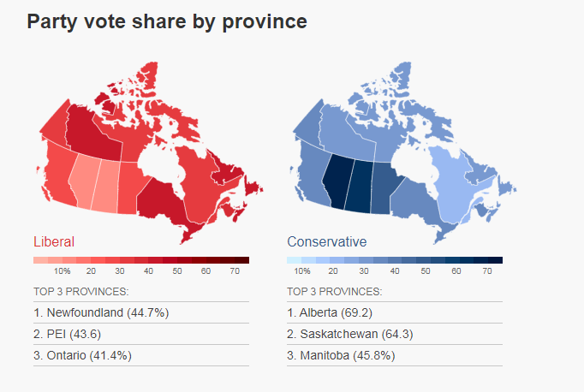Select the Ontario (41.4%) list entry
The image size is (584, 392).
point(83,355)
